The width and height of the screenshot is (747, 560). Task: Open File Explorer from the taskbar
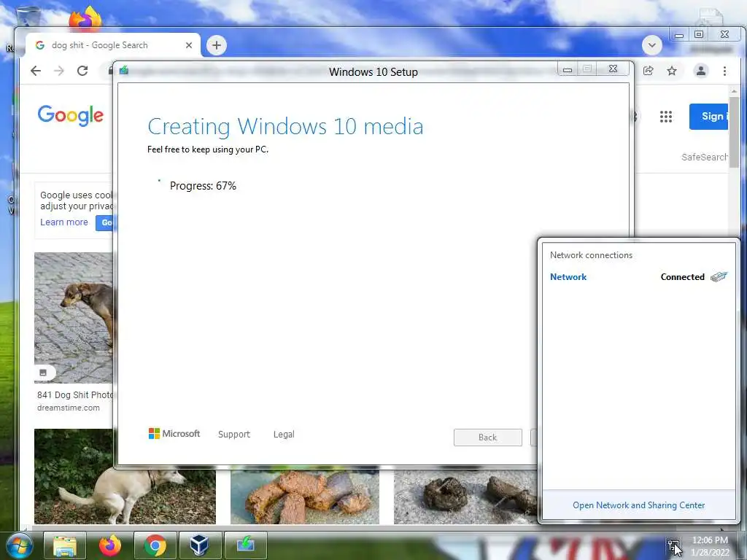pos(65,545)
